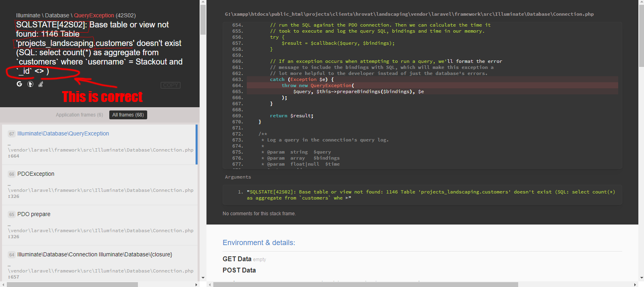Image resolution: width=644 pixels, height=287 pixels.
Task: Click the frames panel scroll-up arrow
Action: point(203,2)
